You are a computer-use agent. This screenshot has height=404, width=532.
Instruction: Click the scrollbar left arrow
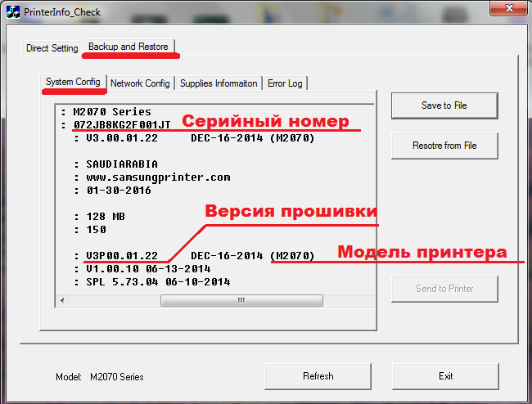coord(62,300)
